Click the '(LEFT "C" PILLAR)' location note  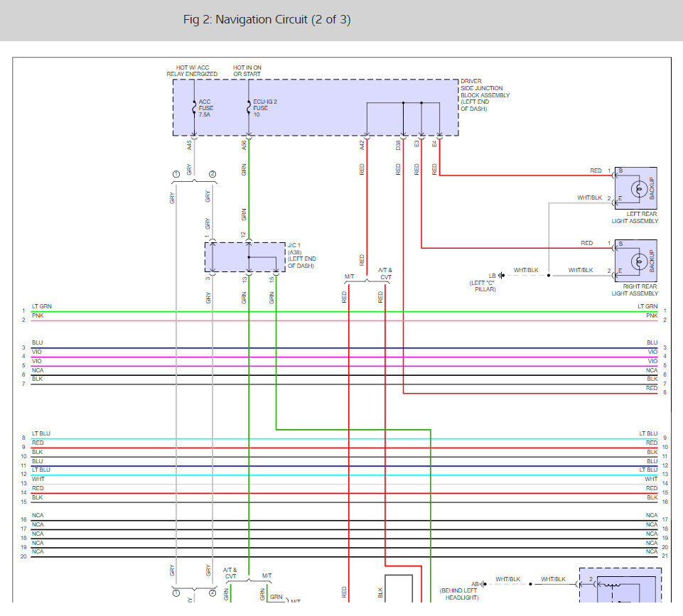coord(482,286)
